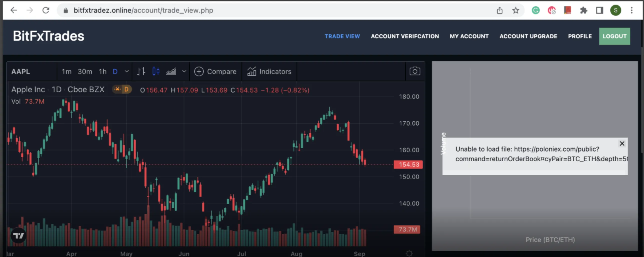644x257 pixels.
Task: Open the Grammarly extension icon
Action: (x=535, y=10)
